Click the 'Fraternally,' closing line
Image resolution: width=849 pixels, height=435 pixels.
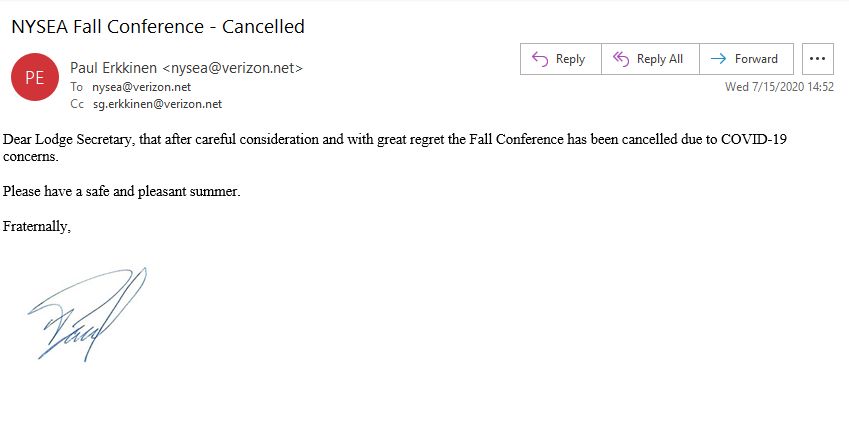click(x=36, y=226)
